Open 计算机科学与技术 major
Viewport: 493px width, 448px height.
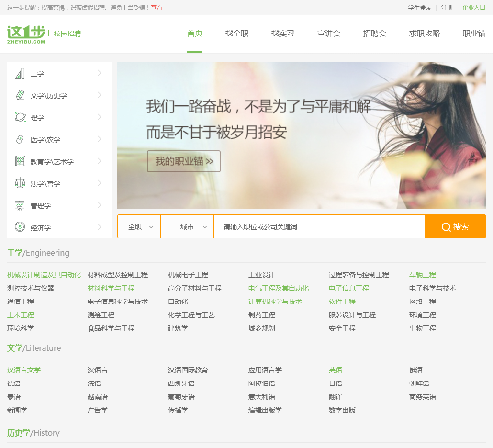point(275,302)
